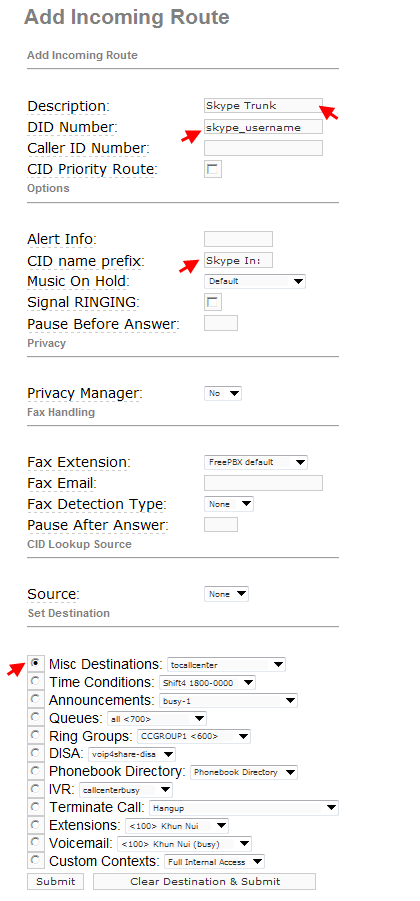420x901 pixels.
Task: Click the Caller ID Number field
Action: (x=263, y=148)
